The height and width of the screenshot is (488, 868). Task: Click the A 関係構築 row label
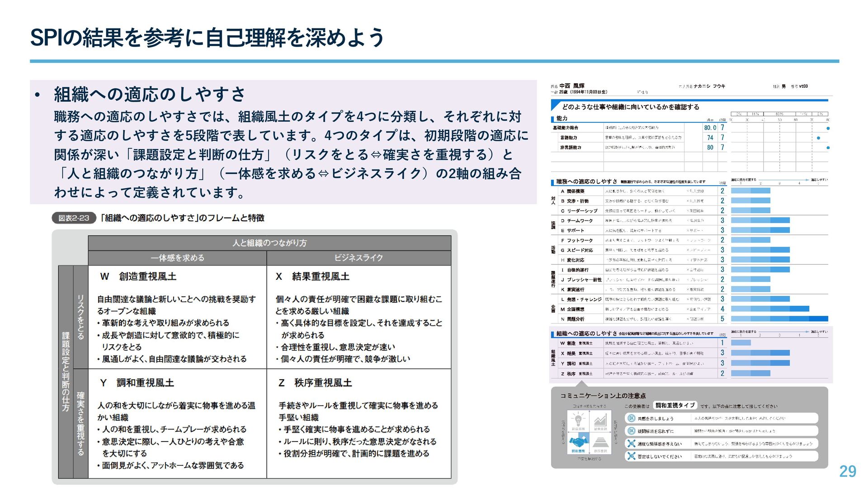pyautogui.click(x=573, y=192)
